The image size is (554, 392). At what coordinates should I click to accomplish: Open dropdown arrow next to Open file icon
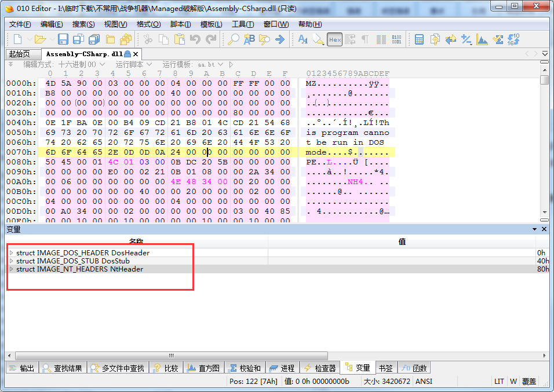tap(52, 39)
